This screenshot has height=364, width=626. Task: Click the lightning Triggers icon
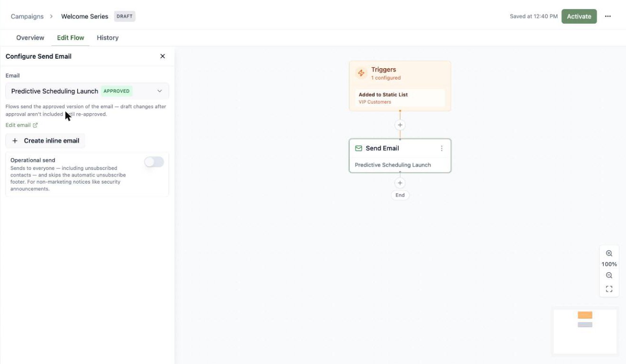pyautogui.click(x=361, y=73)
